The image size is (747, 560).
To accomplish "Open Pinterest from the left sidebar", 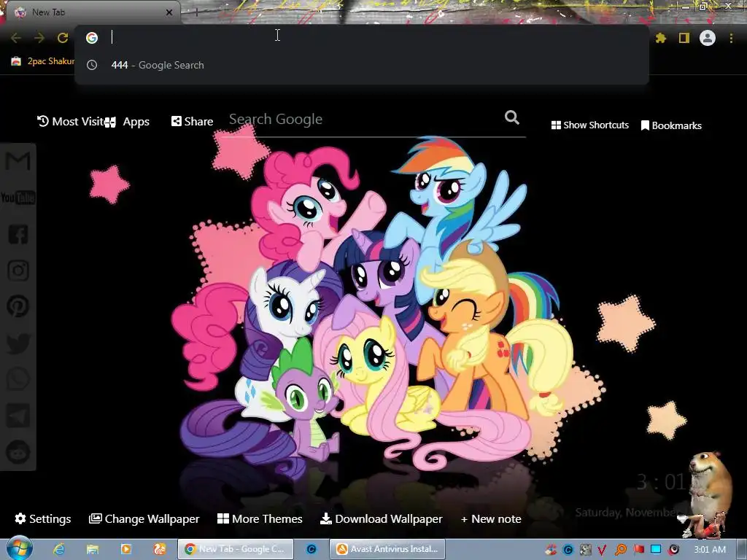I will [x=18, y=306].
